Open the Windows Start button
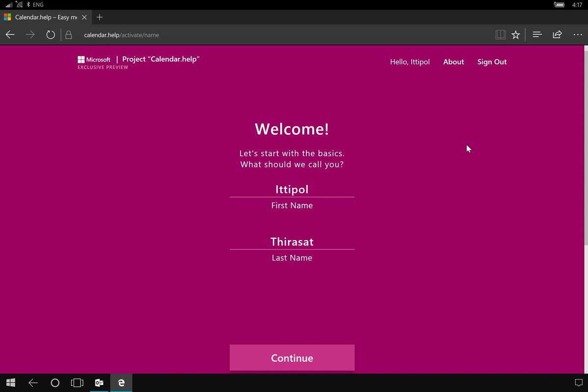 (10, 383)
